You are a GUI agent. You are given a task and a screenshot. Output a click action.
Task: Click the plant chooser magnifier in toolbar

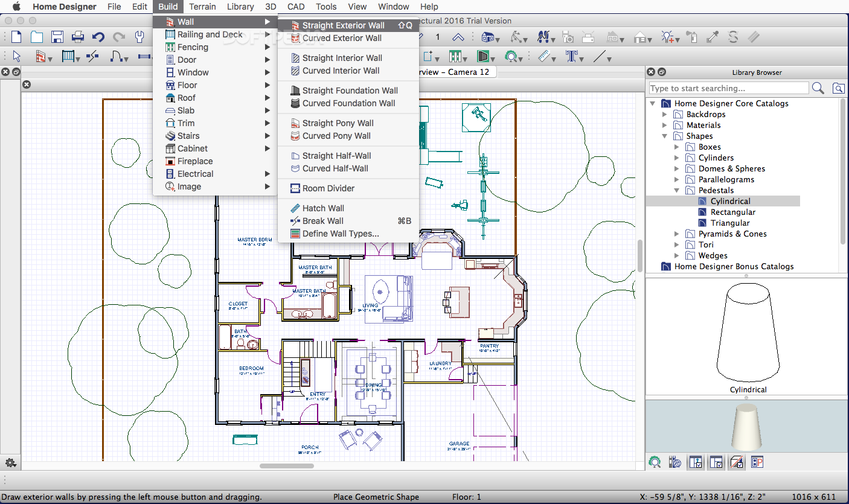tap(511, 57)
